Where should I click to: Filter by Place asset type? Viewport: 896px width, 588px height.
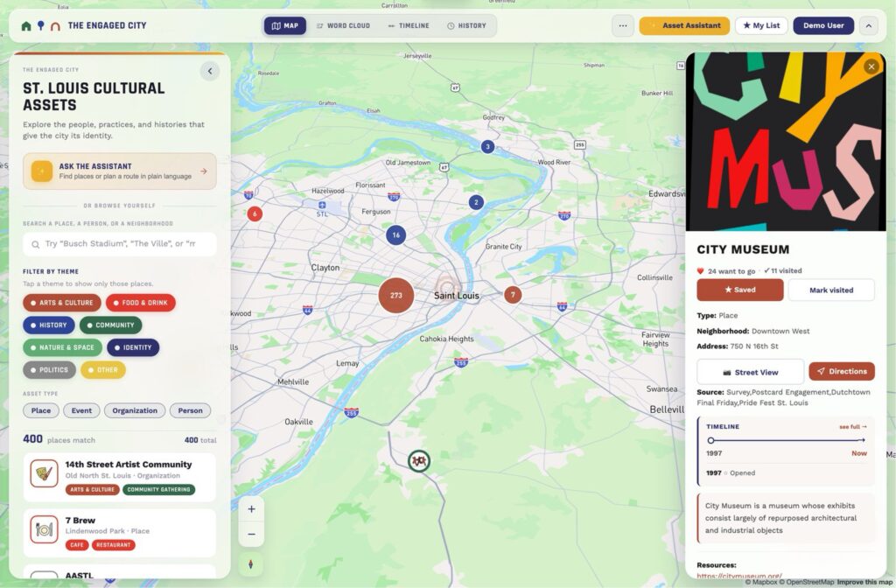[40, 410]
